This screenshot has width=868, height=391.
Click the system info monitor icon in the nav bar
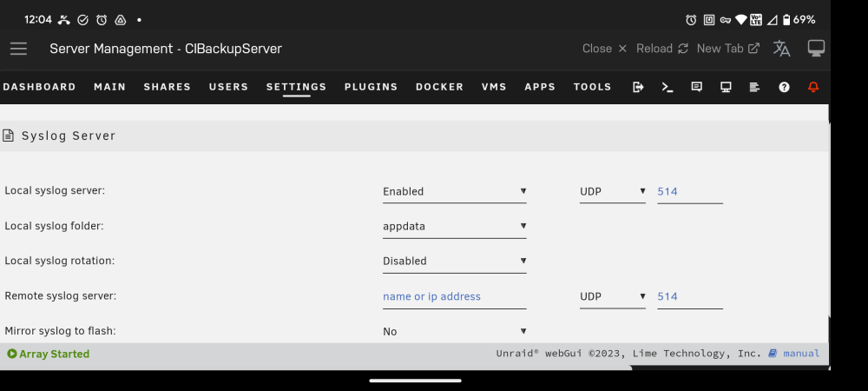point(726,87)
